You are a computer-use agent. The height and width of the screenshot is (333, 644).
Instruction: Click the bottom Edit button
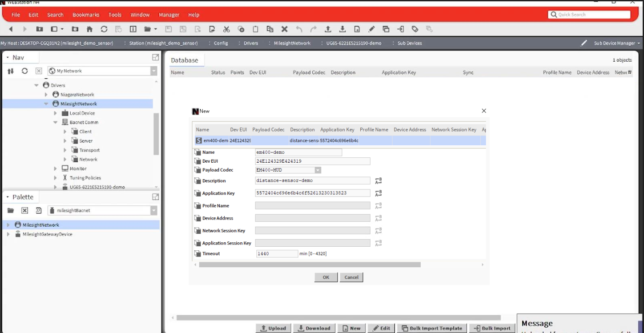[381, 328]
